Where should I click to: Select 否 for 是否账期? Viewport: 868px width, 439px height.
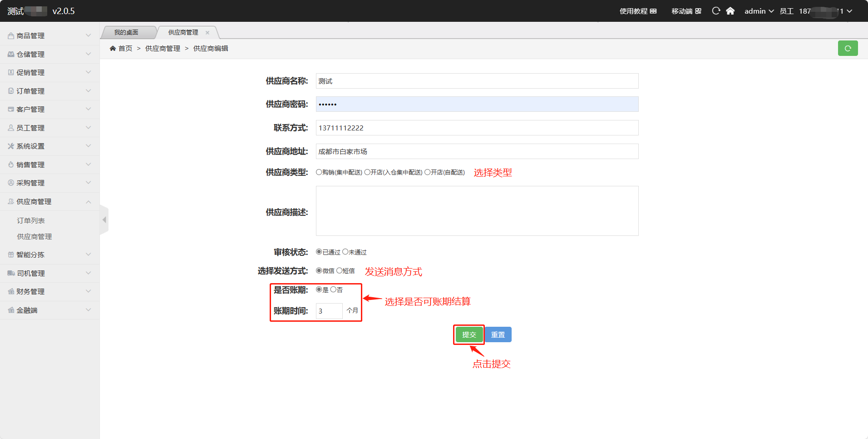333,289
